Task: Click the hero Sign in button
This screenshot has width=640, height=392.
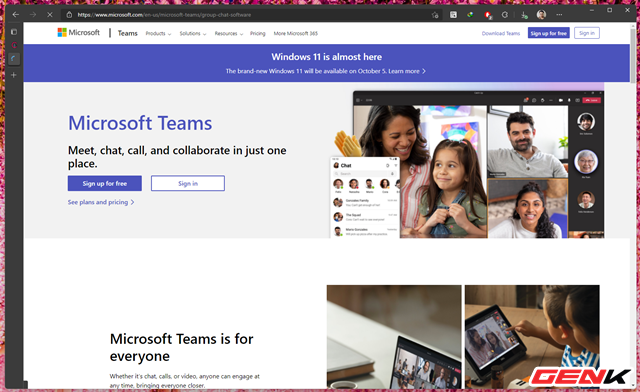Action: click(188, 183)
